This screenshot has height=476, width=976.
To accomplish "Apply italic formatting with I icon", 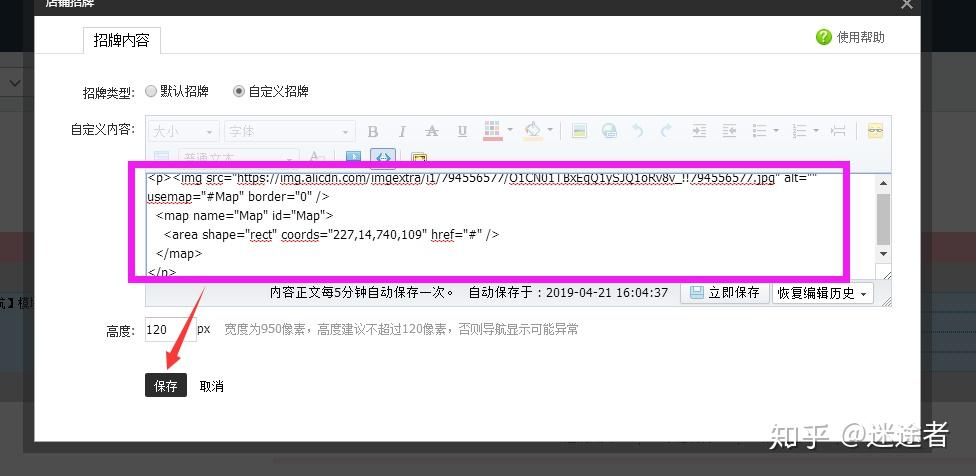I will pyautogui.click(x=402, y=131).
